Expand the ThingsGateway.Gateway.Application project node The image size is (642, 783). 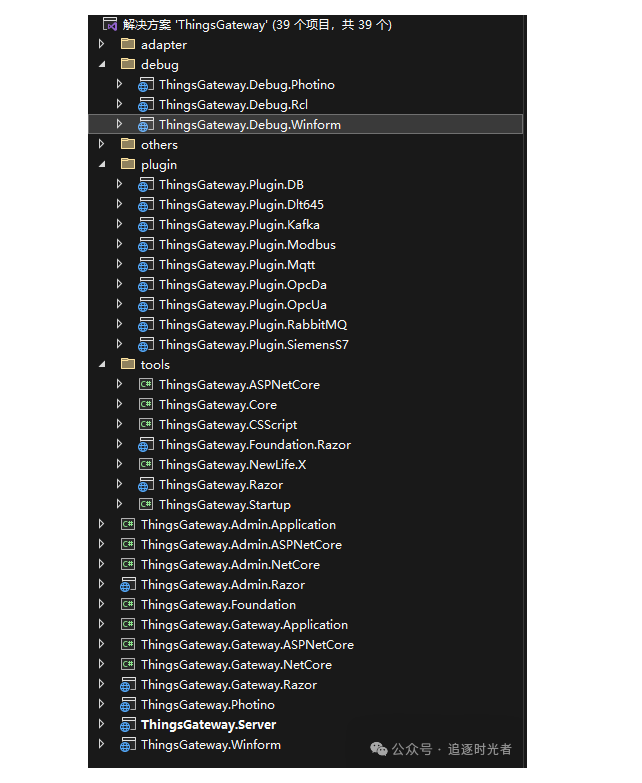(101, 624)
